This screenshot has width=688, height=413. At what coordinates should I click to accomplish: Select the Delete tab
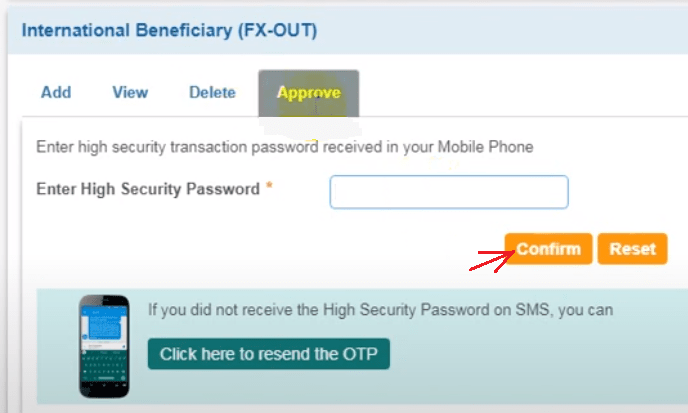[x=212, y=93]
